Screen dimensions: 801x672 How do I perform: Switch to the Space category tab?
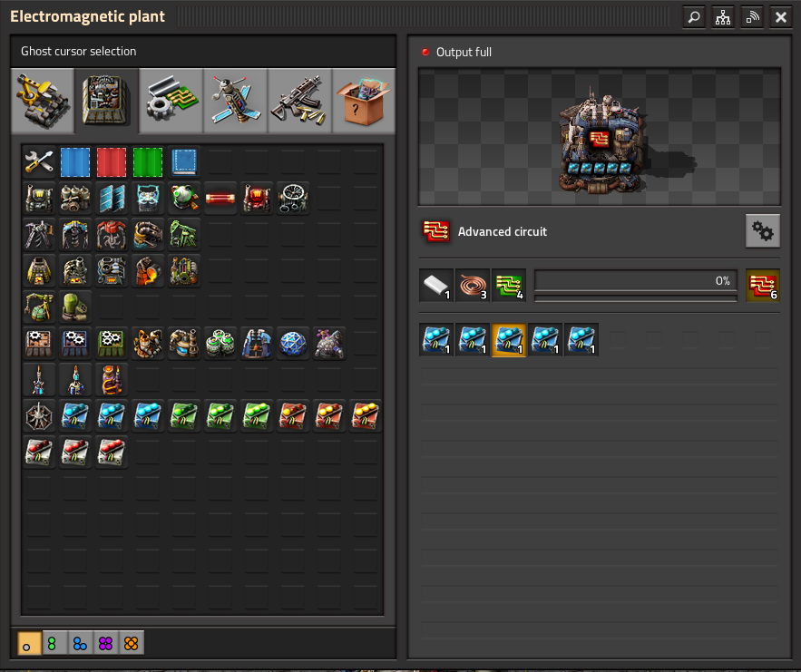tap(236, 101)
